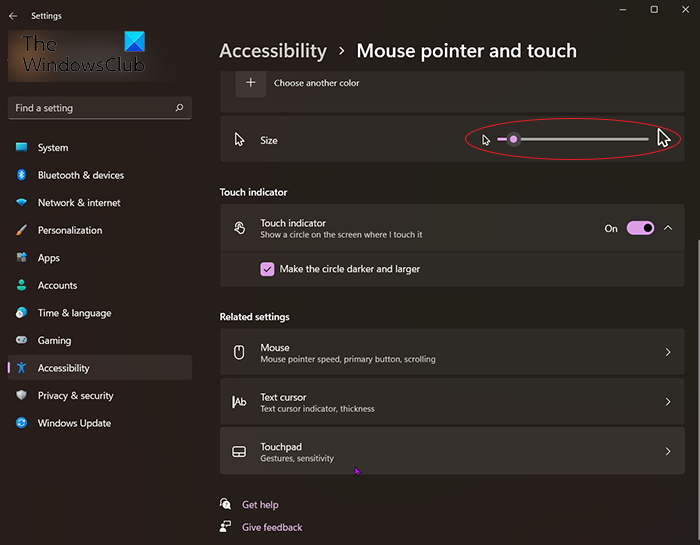
Task: Select Accessibility in the sidebar menu
Action: click(x=64, y=368)
